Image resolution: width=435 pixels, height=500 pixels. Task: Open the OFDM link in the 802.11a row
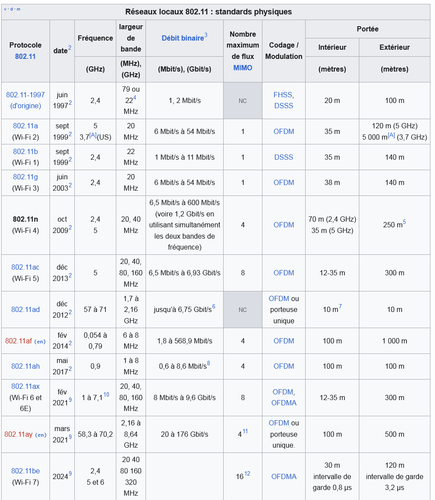pyautogui.click(x=284, y=132)
